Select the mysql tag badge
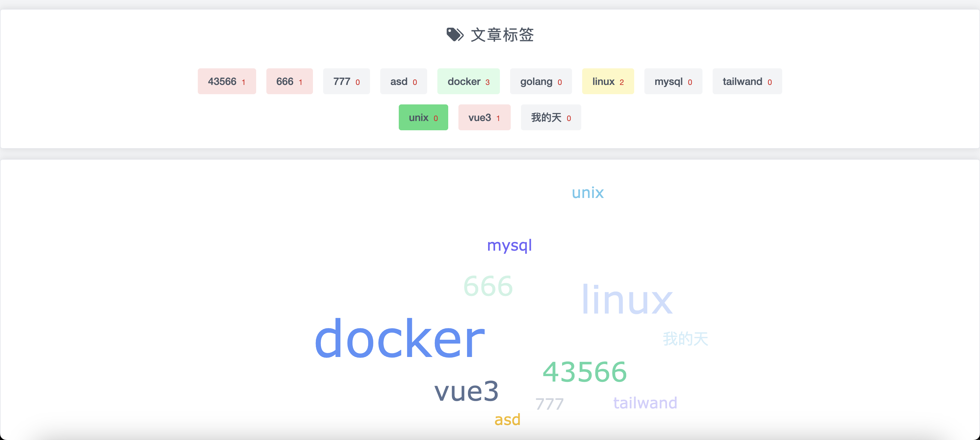 point(674,81)
